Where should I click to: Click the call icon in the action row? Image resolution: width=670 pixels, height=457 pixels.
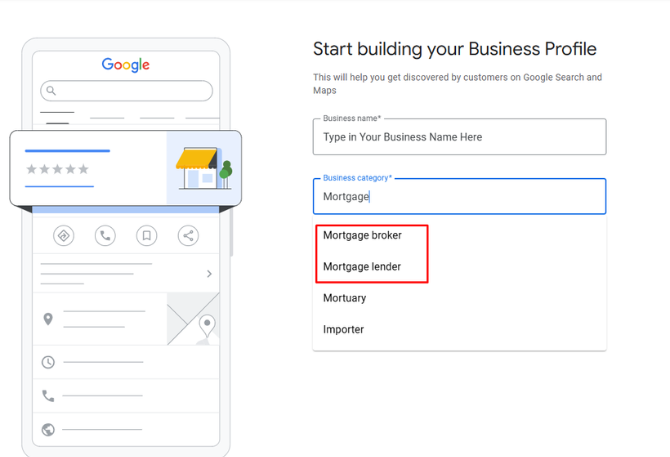pyautogui.click(x=105, y=236)
